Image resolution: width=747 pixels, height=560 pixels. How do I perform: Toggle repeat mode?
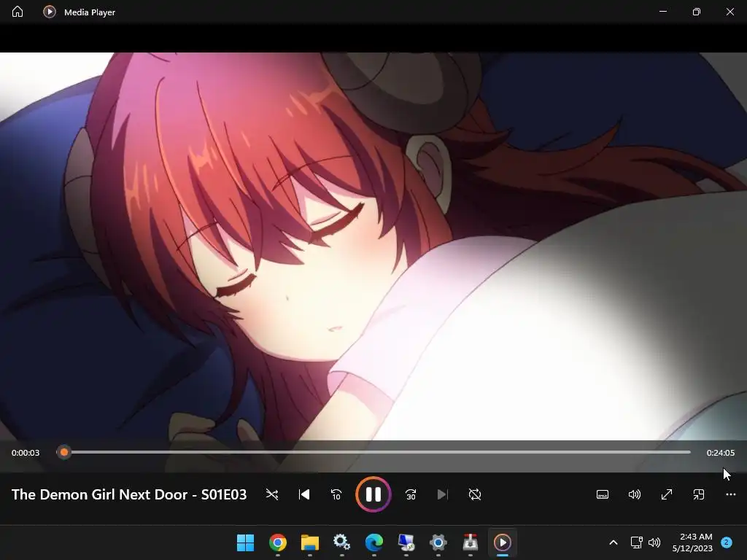474,495
